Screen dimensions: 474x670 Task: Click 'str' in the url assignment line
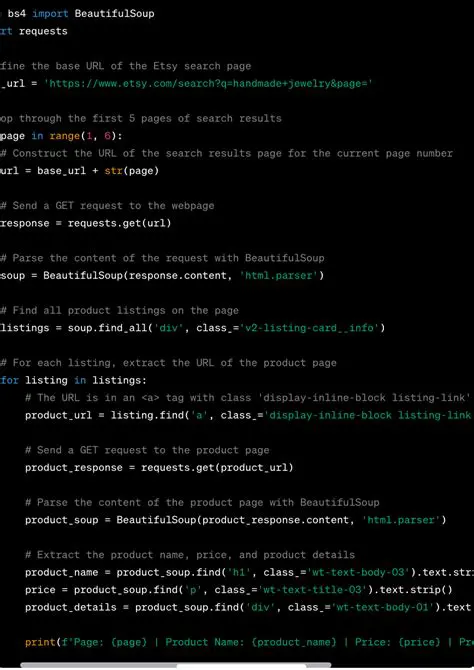[113, 171]
